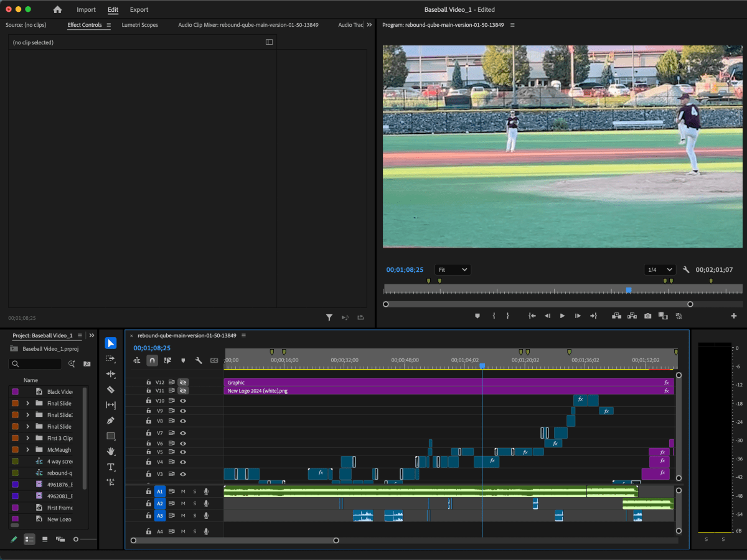Viewport: 747px width, 560px height.
Task: Select the Type tool
Action: (111, 467)
